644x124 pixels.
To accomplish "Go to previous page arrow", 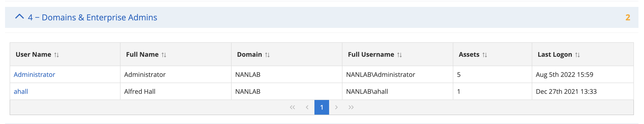I will [x=307, y=107].
